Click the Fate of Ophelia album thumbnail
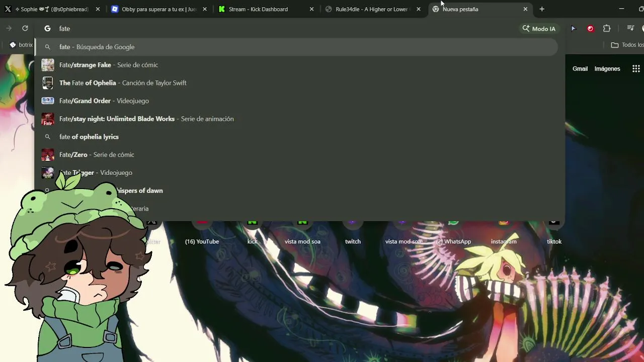Screen dimensions: 644x362 [x=48, y=83]
